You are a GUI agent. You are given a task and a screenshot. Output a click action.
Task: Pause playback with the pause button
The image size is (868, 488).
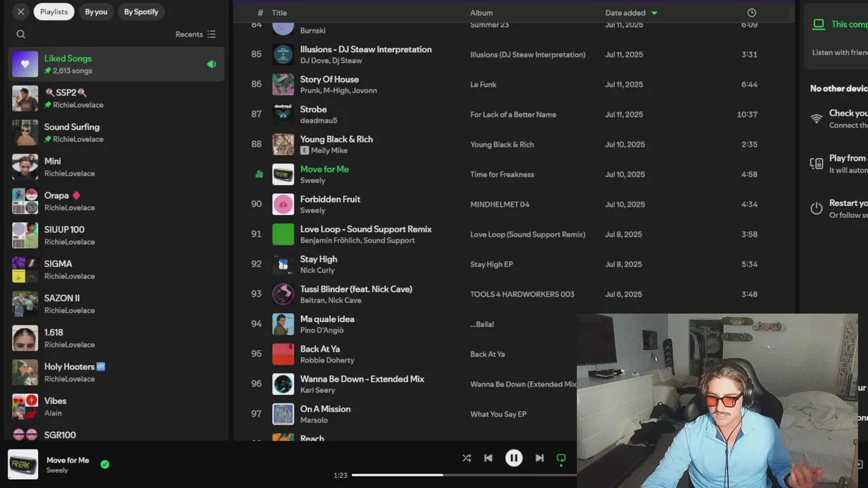[514, 458]
